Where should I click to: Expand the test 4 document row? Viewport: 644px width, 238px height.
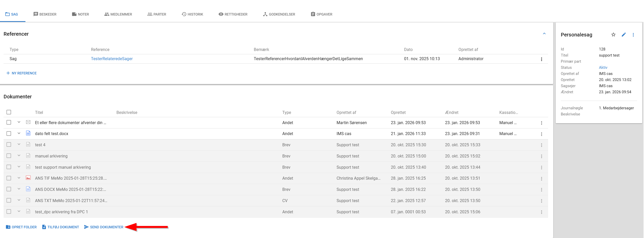tap(19, 144)
